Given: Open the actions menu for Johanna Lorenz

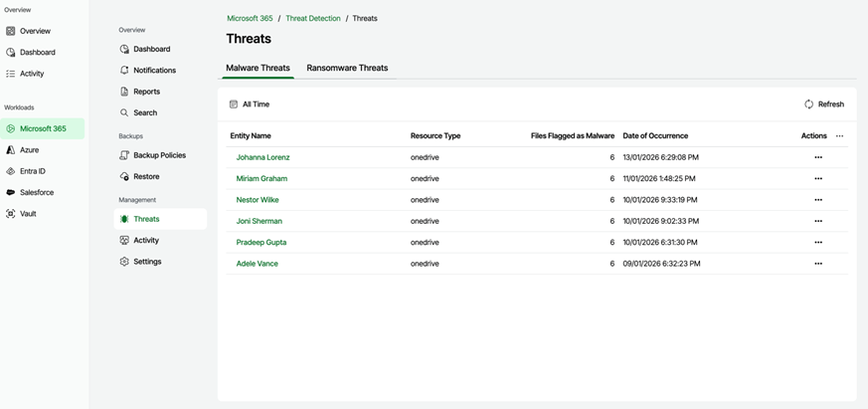Looking at the screenshot, I should (x=818, y=157).
